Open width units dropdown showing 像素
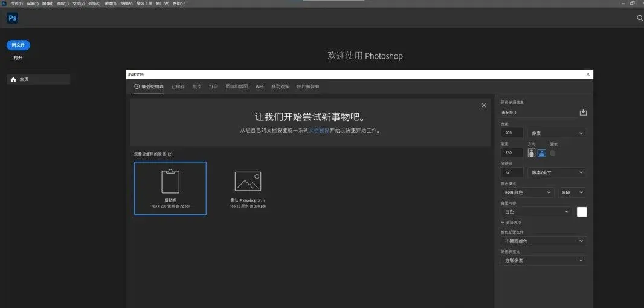644x308 pixels. [x=557, y=133]
